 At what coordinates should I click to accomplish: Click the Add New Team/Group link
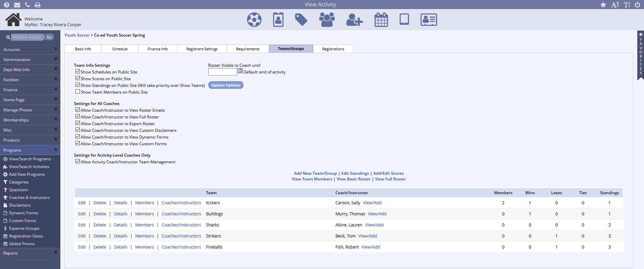point(315,173)
